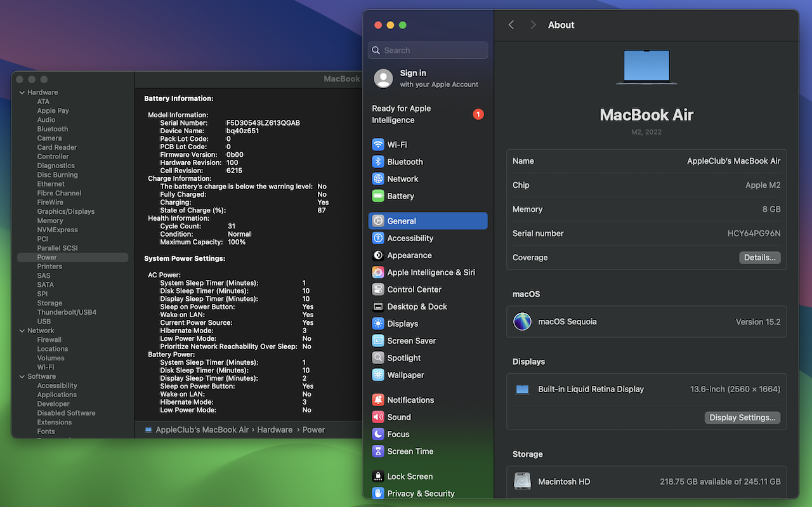The height and width of the screenshot is (507, 812).
Task: Click the Screen Time hourglass icon
Action: [x=378, y=451]
